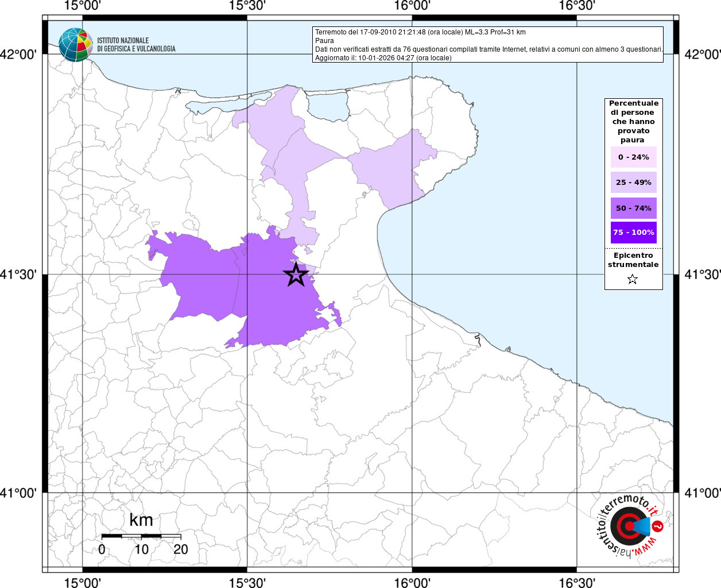Click the blue cone in the bottom-right logo
The height and width of the screenshot is (588, 721).
click(x=641, y=526)
